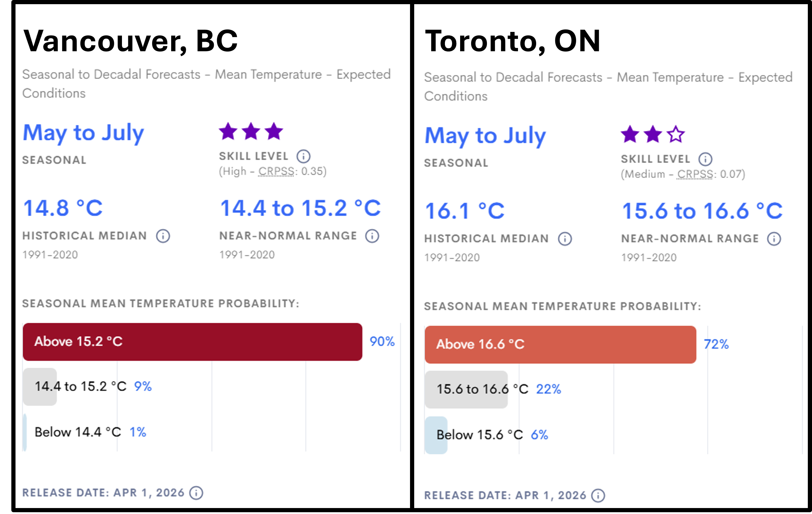Click the light blue Below 15.6 °C bar

pyautogui.click(x=436, y=435)
